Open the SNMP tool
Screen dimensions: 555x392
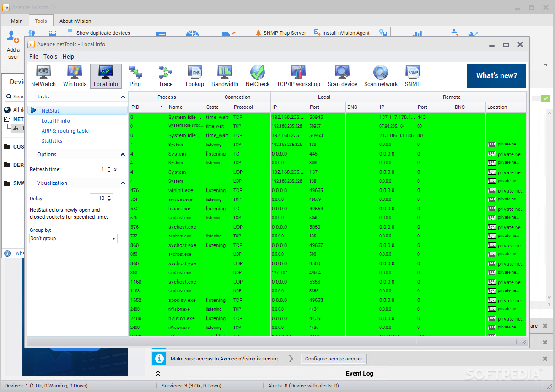[x=413, y=76]
